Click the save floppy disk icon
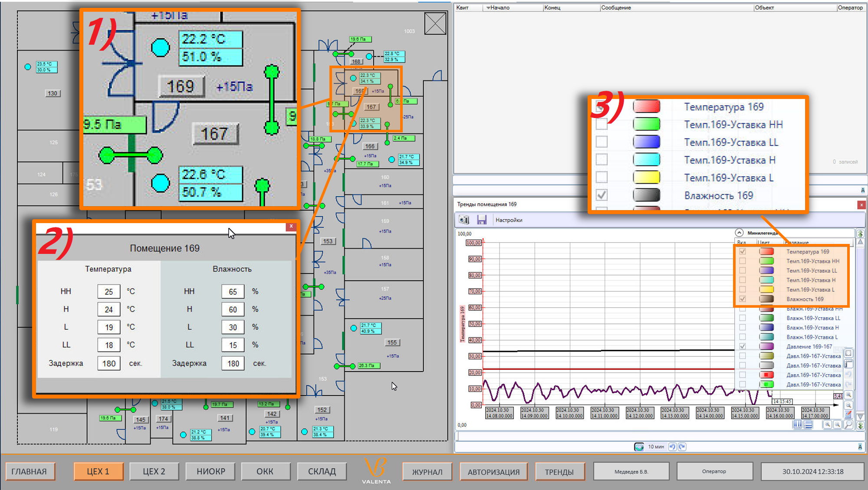This screenshot has height=490, width=868. 482,220
